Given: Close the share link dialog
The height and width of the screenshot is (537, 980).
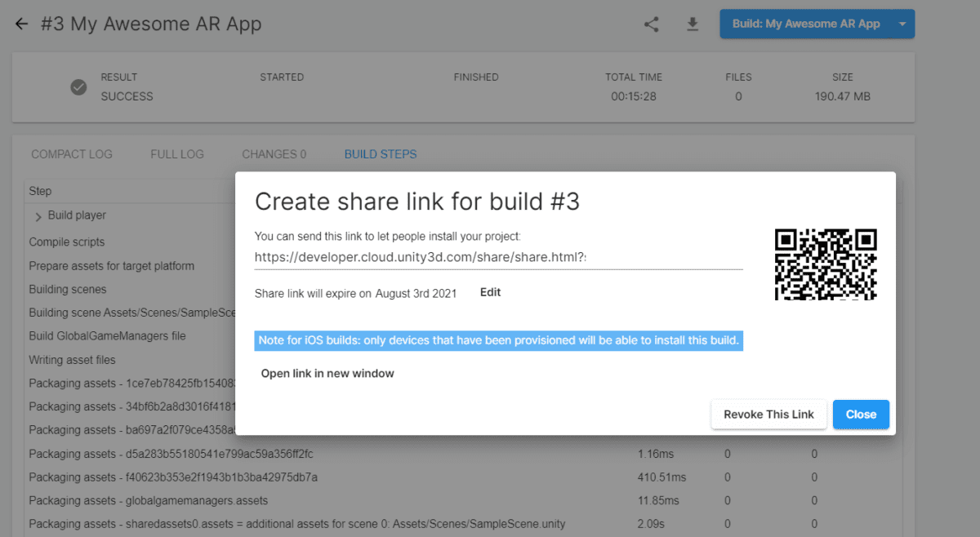Looking at the screenshot, I should point(861,414).
